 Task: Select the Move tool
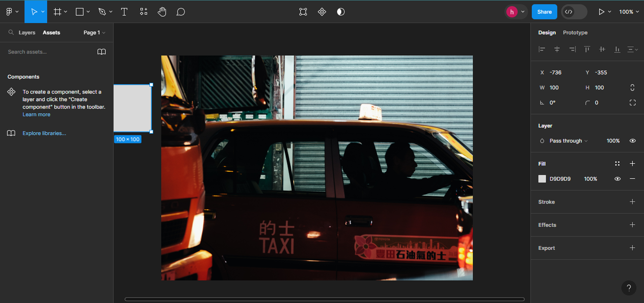34,12
